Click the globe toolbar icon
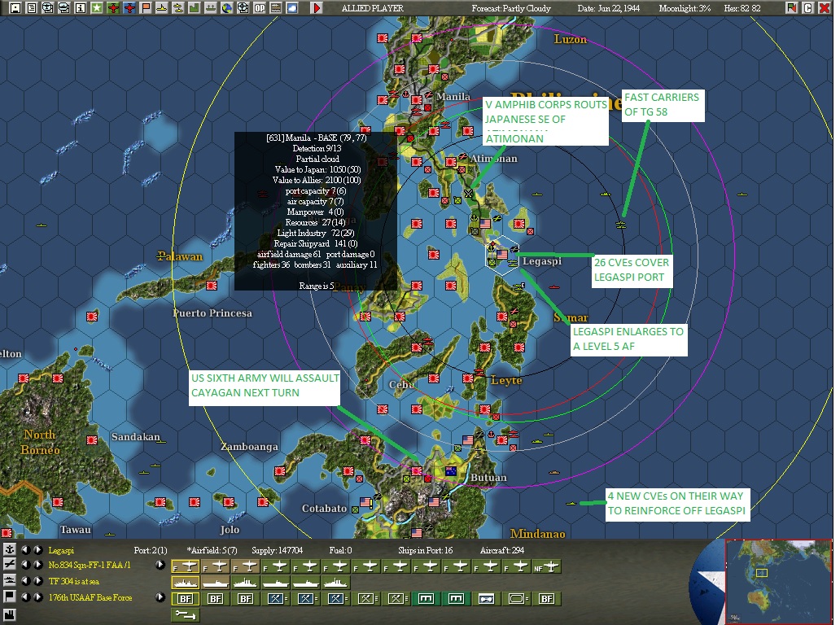 (x=226, y=7)
